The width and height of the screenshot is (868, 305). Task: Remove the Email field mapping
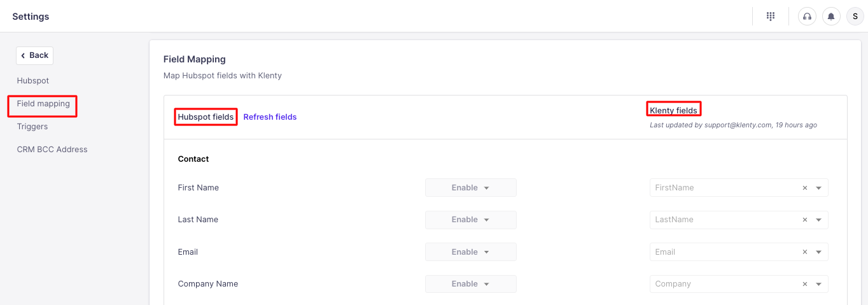[x=804, y=252]
